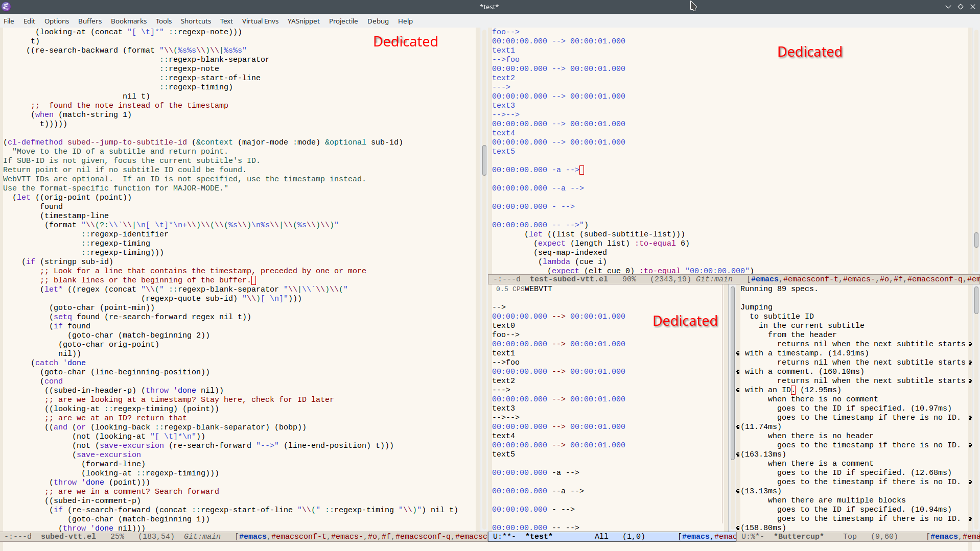Image resolution: width=980 pixels, height=551 pixels.
Task: Click the -:---d status flags of the subed-vtt.el mode line
Action: coord(18,536)
